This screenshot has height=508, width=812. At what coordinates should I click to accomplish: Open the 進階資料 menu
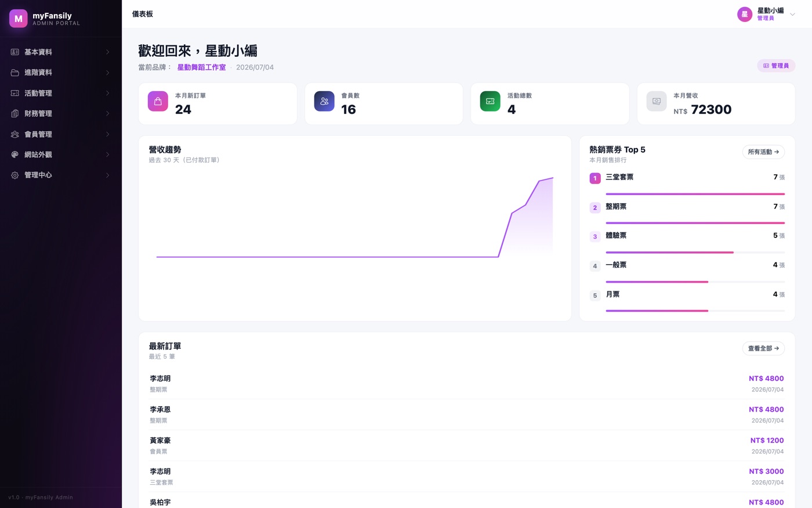pos(61,73)
